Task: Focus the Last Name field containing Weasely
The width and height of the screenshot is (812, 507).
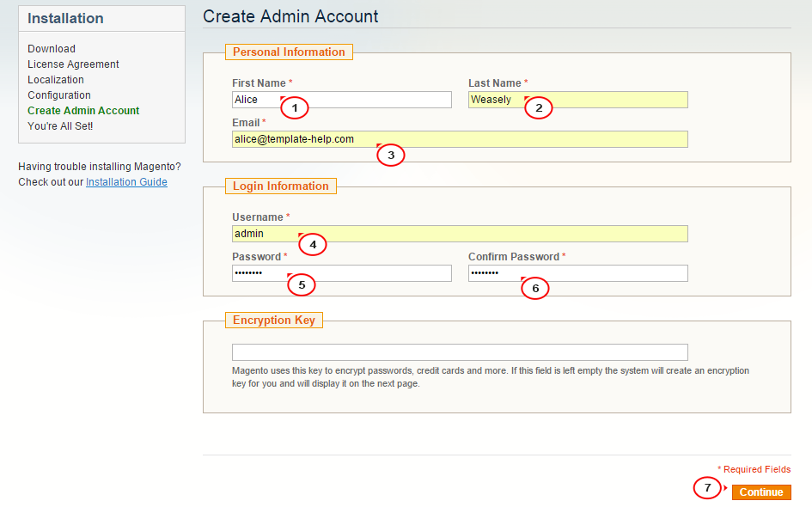Action: (x=578, y=100)
